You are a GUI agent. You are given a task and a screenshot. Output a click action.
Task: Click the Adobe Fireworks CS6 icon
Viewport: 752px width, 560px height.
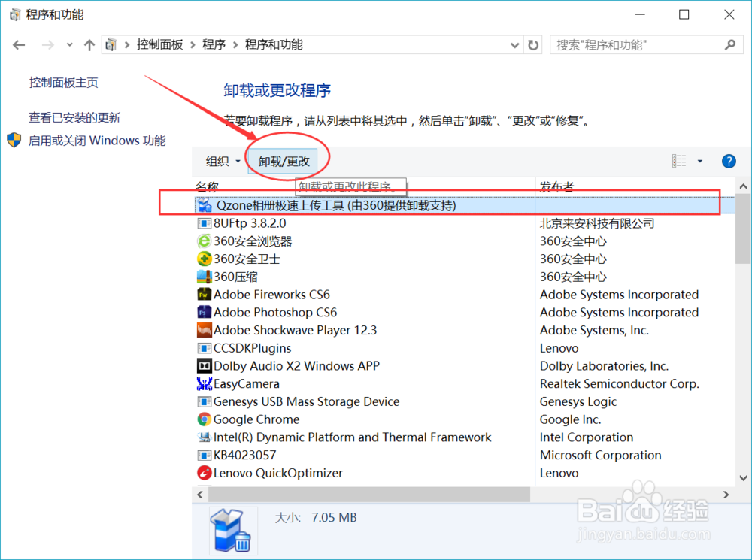point(205,295)
